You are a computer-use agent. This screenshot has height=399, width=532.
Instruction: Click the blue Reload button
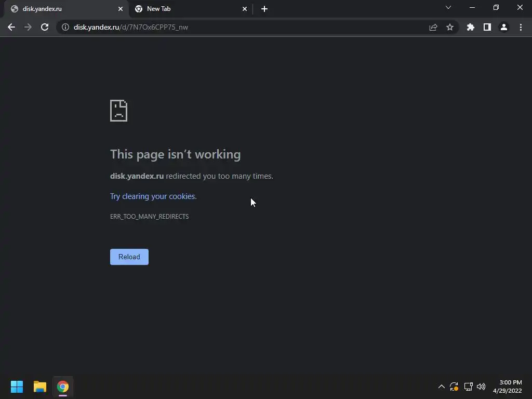(129, 257)
